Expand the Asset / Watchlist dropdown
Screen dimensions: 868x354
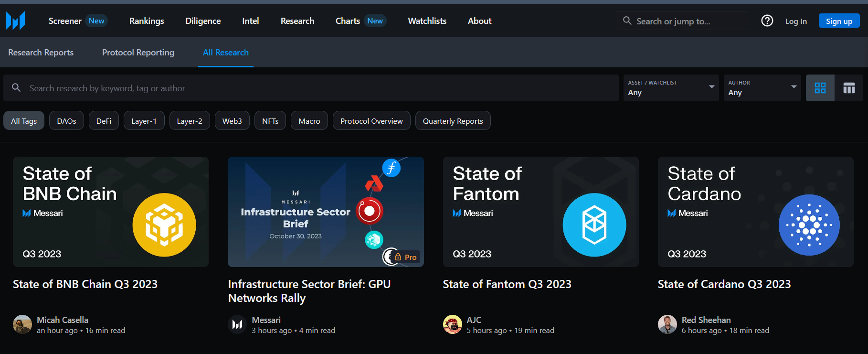670,88
